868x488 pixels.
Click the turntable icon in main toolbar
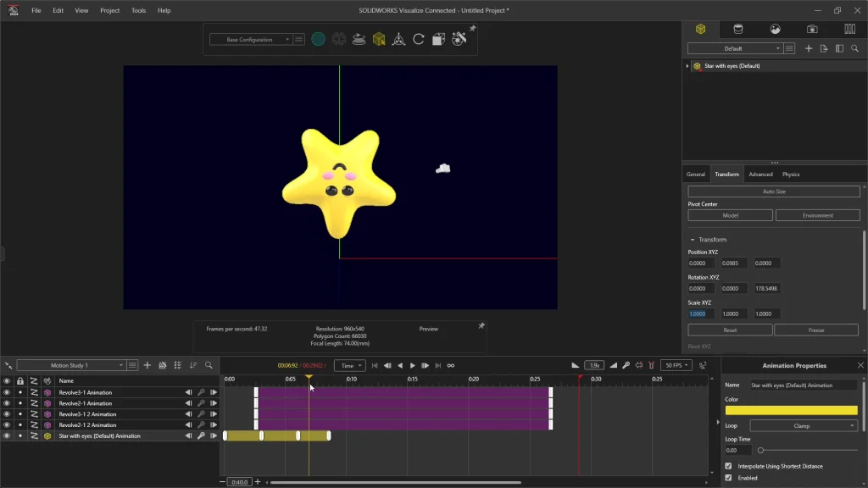click(x=359, y=40)
